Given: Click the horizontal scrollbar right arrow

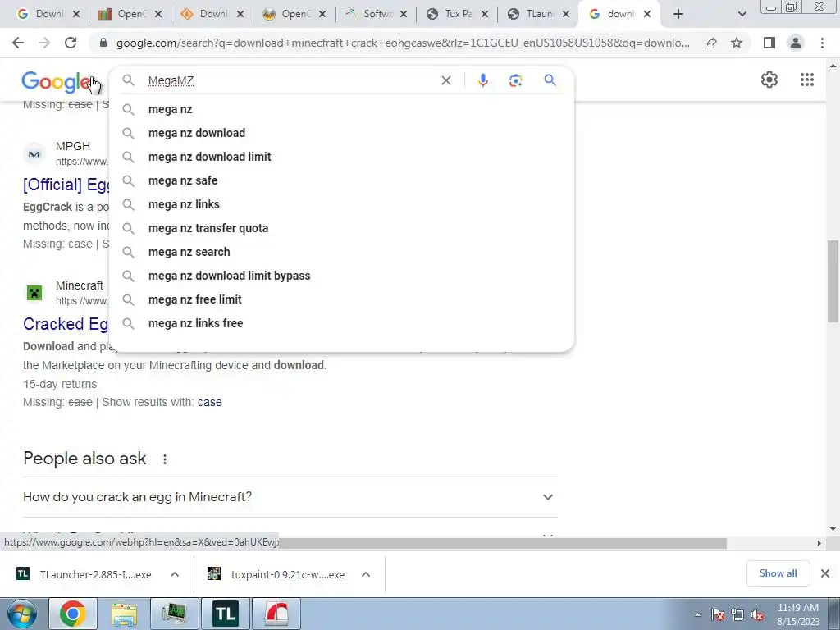Looking at the screenshot, I should (x=819, y=543).
